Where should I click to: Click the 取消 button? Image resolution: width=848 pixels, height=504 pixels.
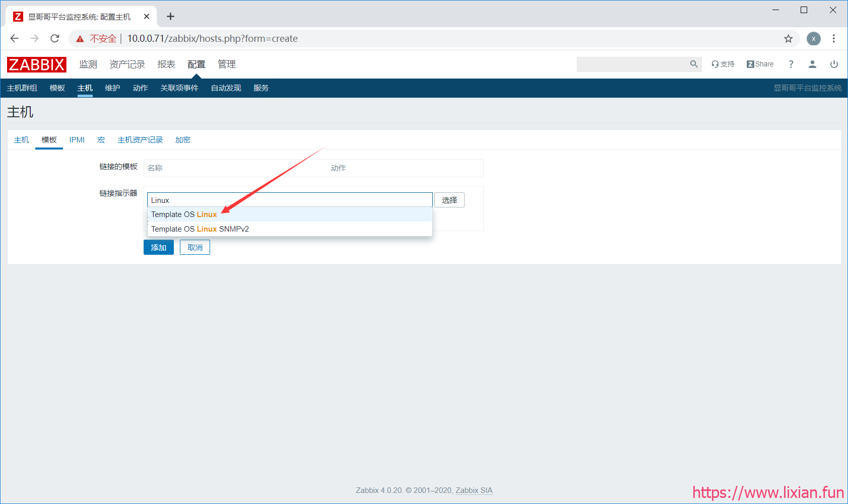pyautogui.click(x=195, y=247)
